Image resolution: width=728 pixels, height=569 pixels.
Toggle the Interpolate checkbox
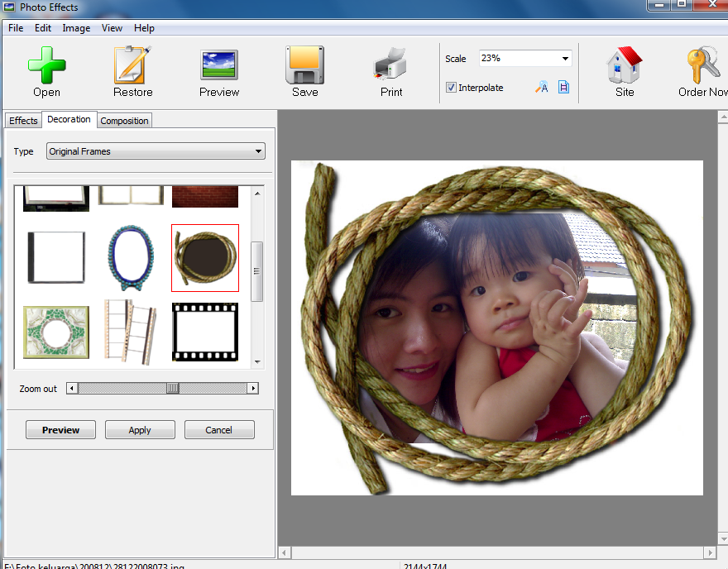(451, 88)
